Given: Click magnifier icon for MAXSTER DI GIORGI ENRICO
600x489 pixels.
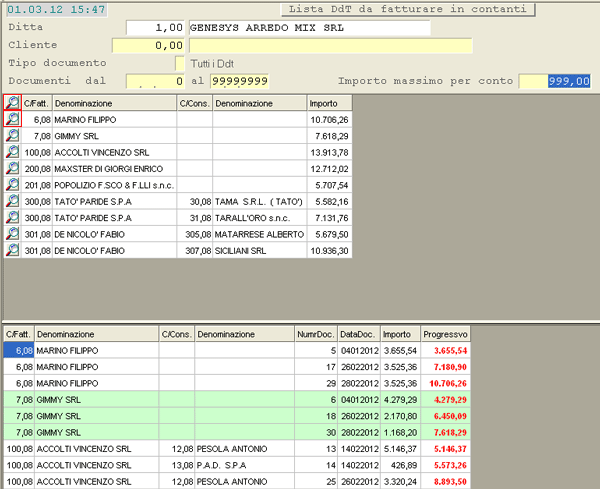Looking at the screenshot, I should 12,168.
